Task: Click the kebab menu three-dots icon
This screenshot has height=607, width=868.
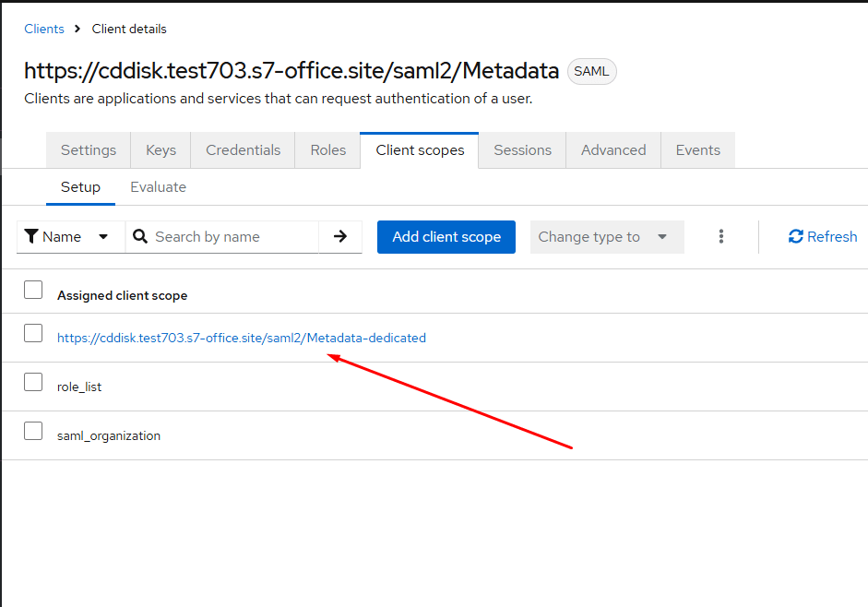Action: (720, 236)
